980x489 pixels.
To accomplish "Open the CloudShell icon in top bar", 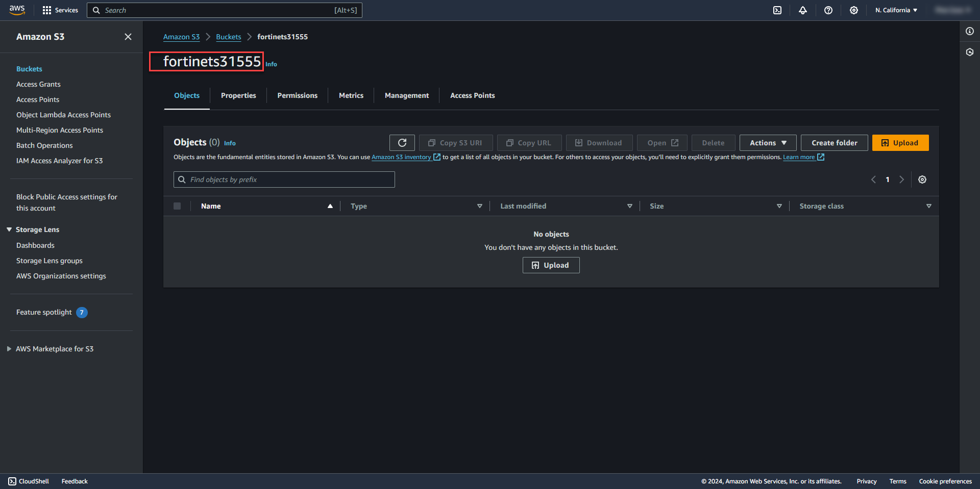I will click(x=777, y=10).
